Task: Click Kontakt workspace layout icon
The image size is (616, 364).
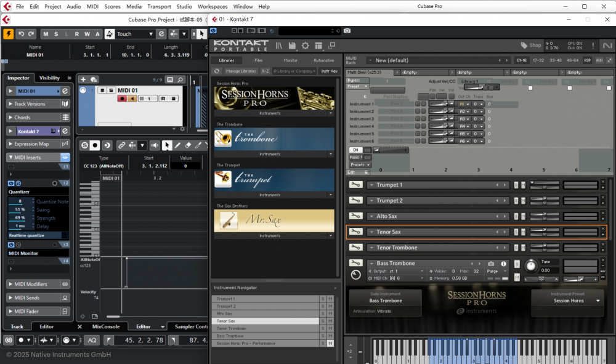Action: (x=318, y=46)
